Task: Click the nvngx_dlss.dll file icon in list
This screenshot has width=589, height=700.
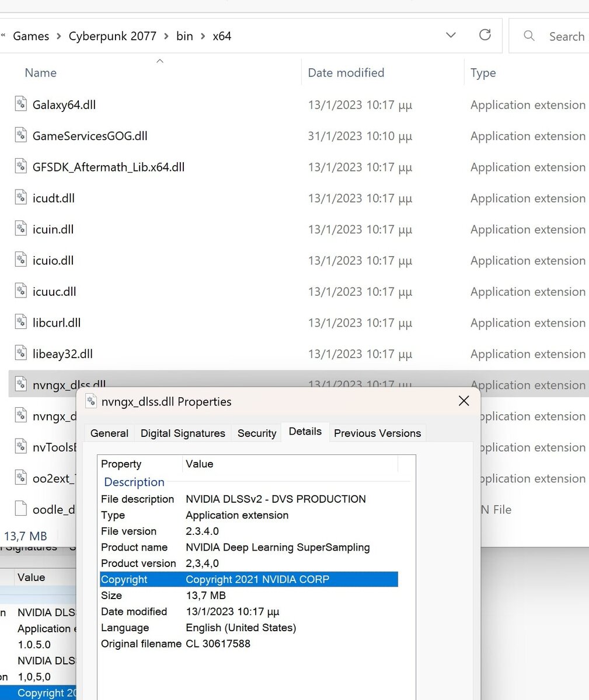Action: tap(21, 384)
